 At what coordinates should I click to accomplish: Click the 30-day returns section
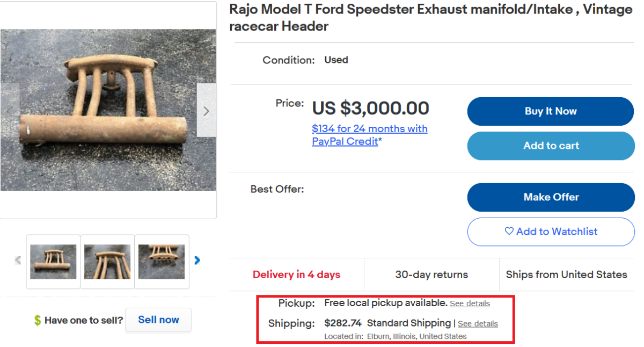(x=431, y=274)
